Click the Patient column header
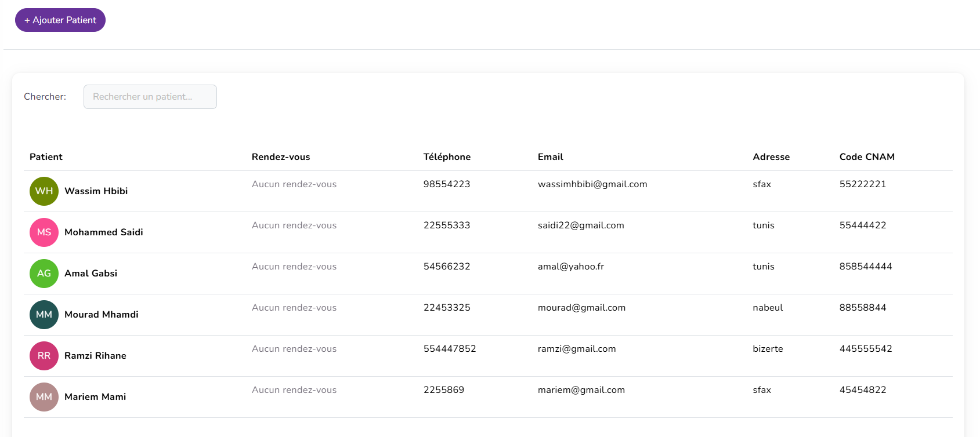Image resolution: width=980 pixels, height=437 pixels. (46, 157)
